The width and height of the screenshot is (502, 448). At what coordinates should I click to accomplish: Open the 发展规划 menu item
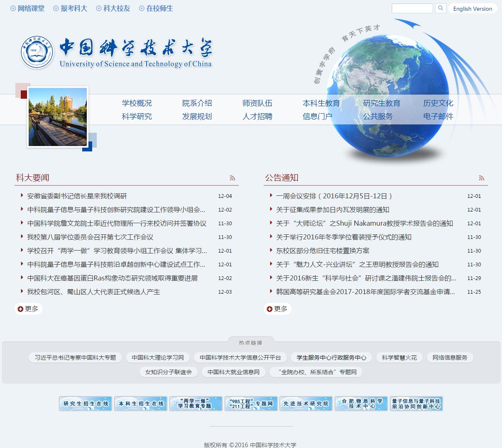[197, 116]
